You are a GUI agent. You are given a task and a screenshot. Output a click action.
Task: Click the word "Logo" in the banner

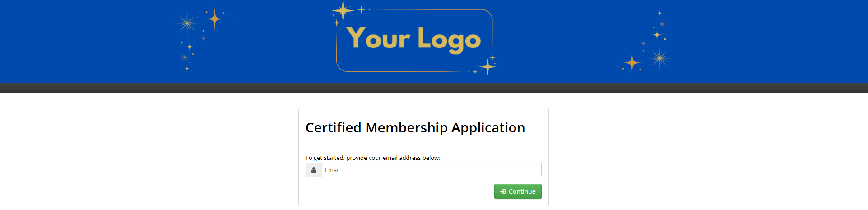click(x=449, y=40)
